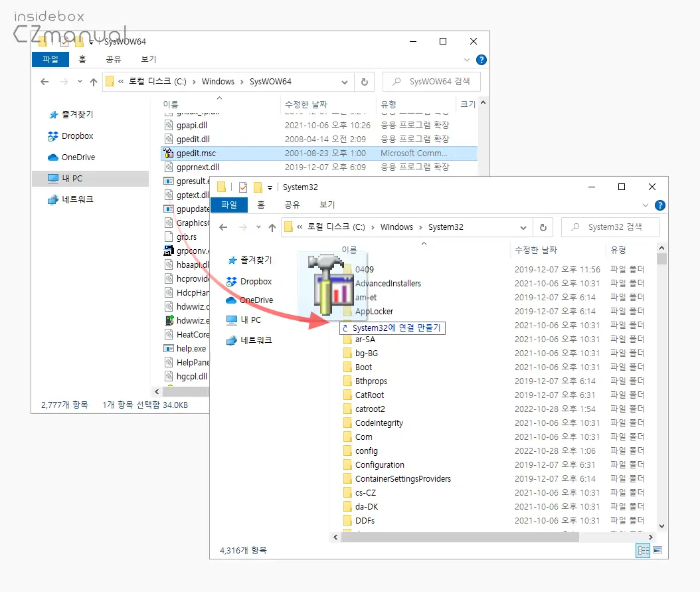Expand the address bar history dropdown
700x592 pixels.
[x=522, y=227]
